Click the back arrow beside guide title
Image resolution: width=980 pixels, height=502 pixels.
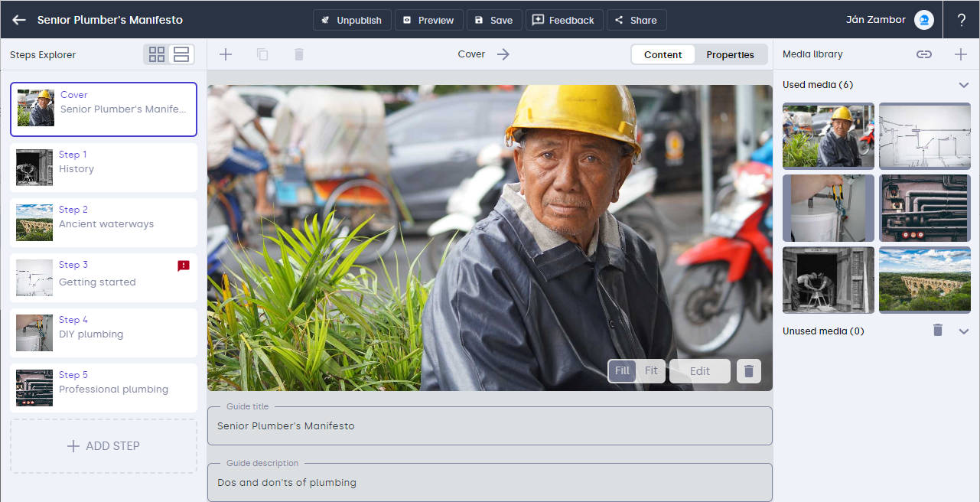click(19, 20)
